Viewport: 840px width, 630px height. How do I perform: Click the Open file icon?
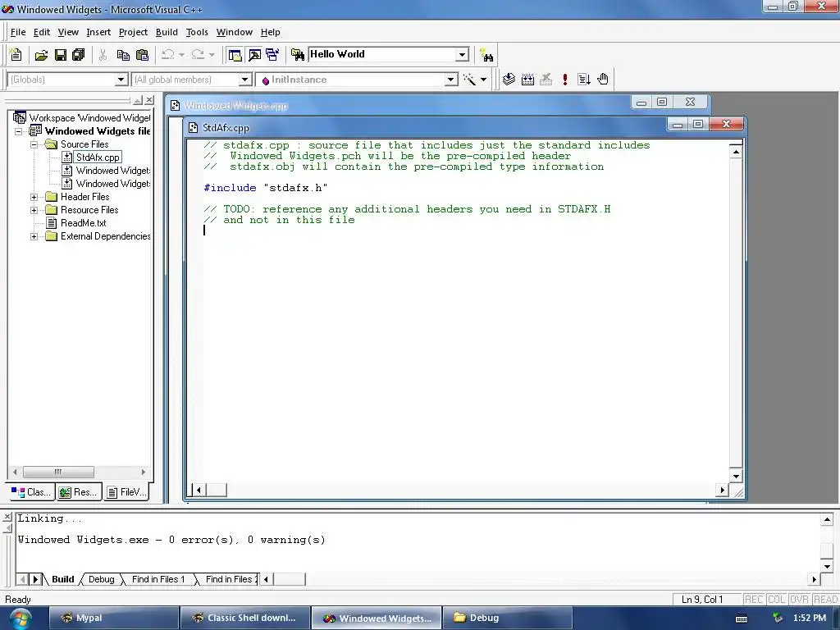point(41,55)
